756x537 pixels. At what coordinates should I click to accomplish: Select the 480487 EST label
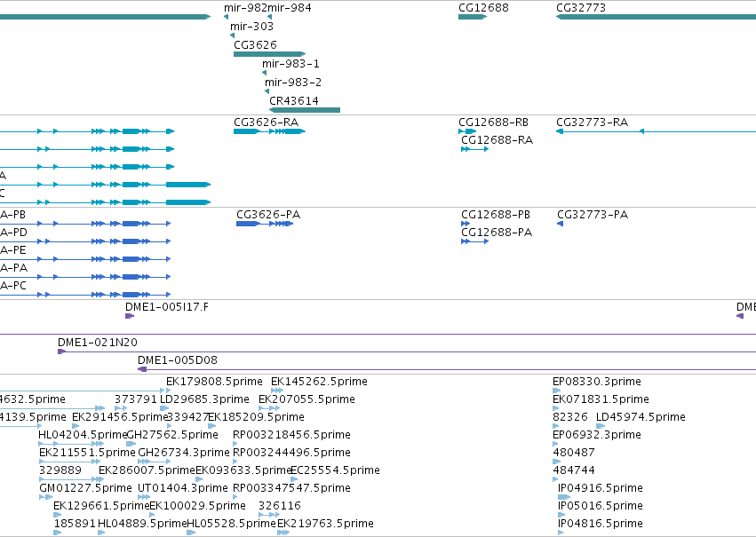coord(574,453)
